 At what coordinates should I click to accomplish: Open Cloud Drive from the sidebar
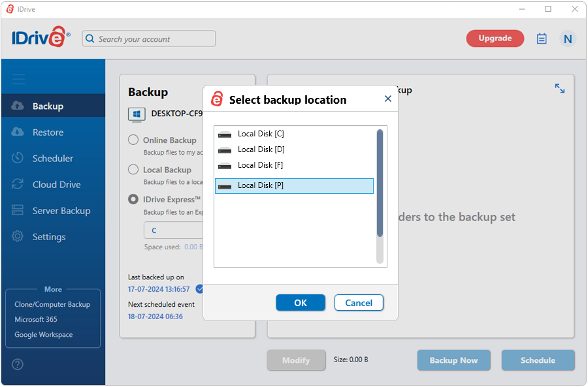54,185
